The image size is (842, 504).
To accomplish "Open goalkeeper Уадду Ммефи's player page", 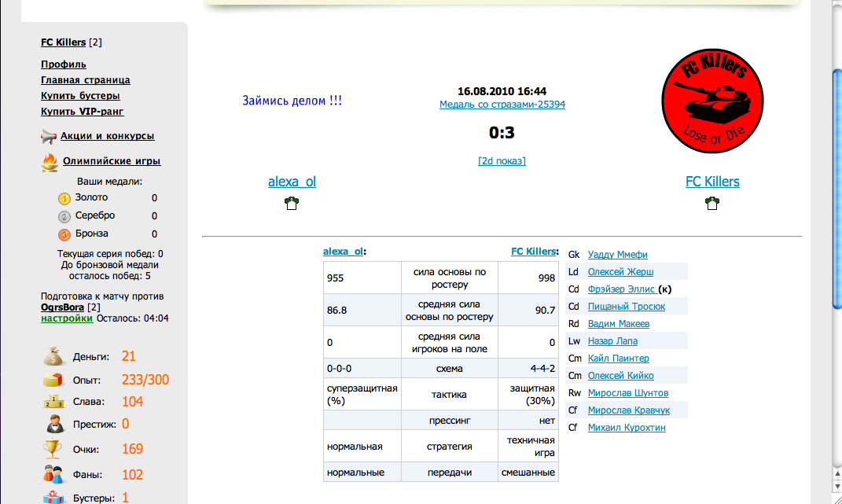I will (618, 255).
